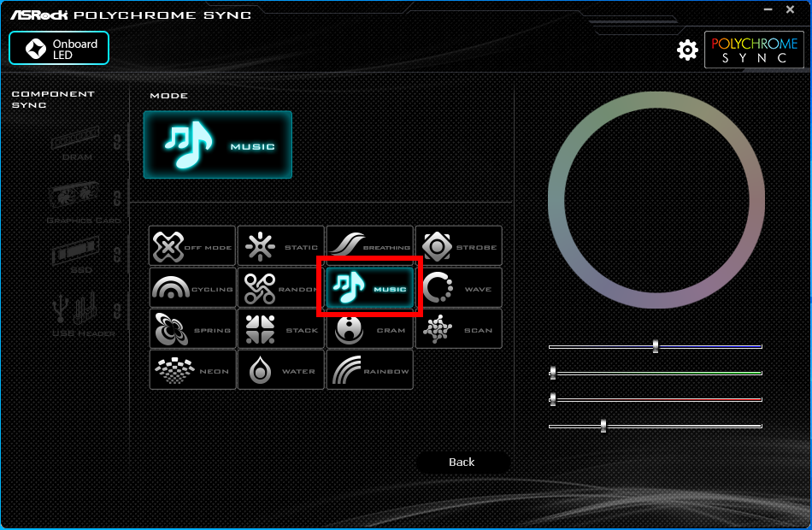
Task: Pick the Scan lighting mode
Action: (459, 329)
